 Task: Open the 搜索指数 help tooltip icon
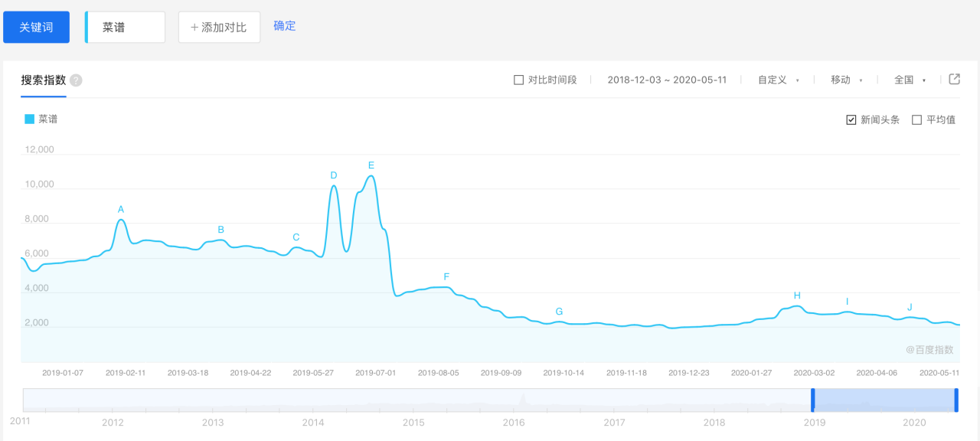pyautogui.click(x=76, y=80)
